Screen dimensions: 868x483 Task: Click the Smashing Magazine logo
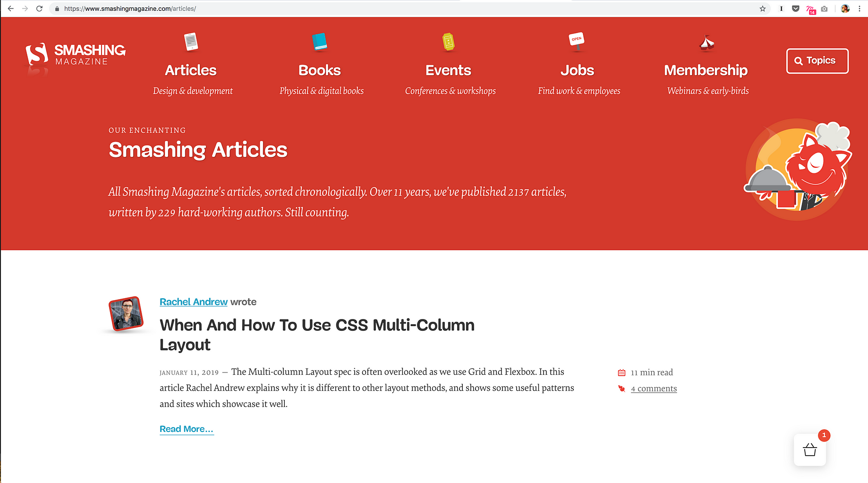point(76,55)
